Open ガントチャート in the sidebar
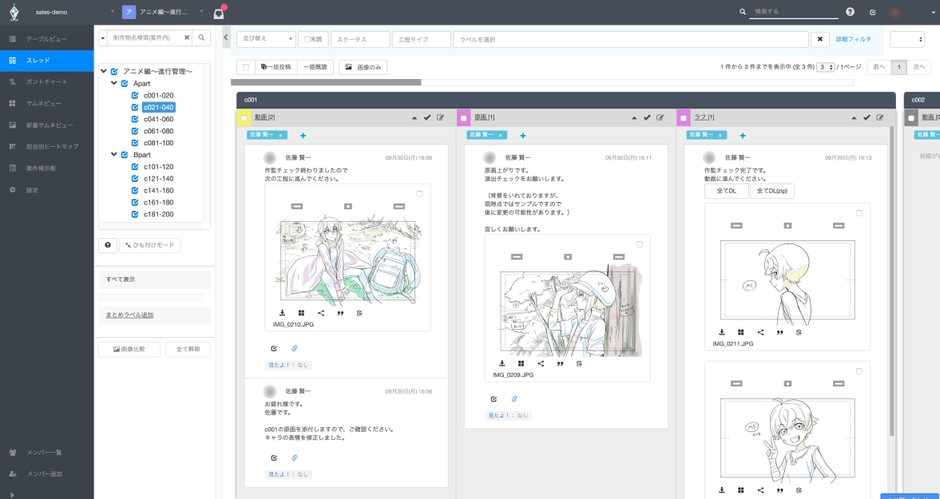The width and height of the screenshot is (940, 499). (x=46, y=82)
